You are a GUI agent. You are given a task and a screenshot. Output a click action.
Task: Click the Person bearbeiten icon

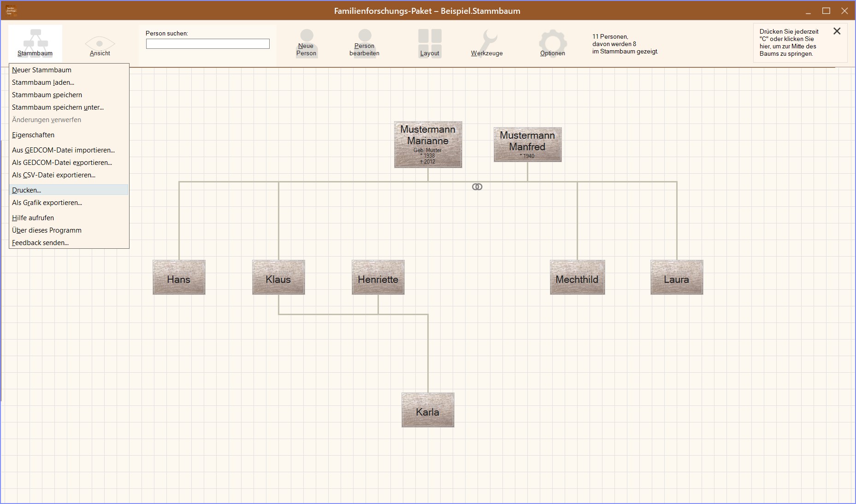(364, 43)
